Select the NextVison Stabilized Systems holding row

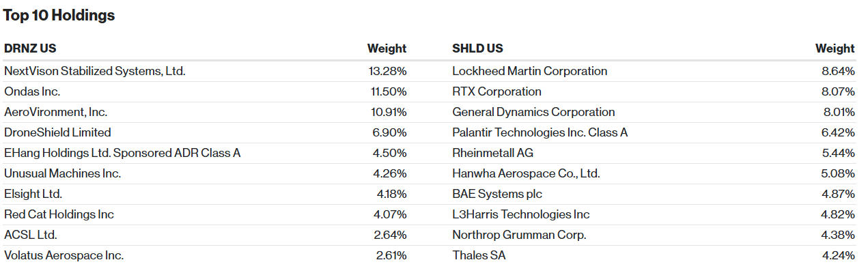coord(205,71)
